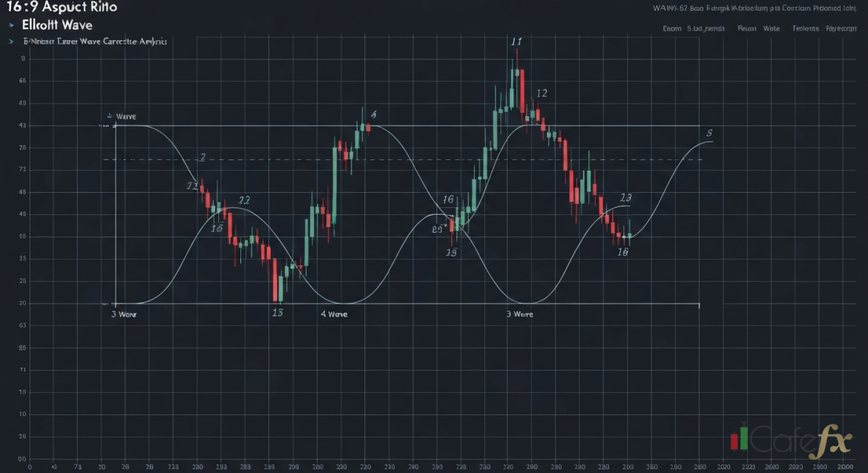Click the wave top marker labeled 11
Viewport: 868px width, 473px height.
[x=516, y=42]
